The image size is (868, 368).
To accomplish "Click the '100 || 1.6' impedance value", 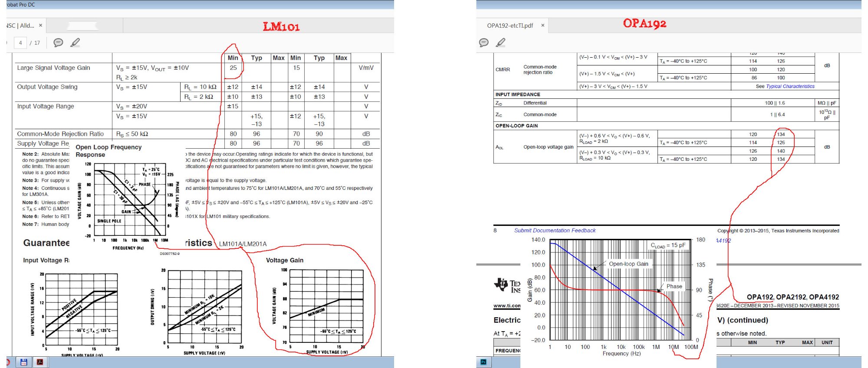I will 775,103.
